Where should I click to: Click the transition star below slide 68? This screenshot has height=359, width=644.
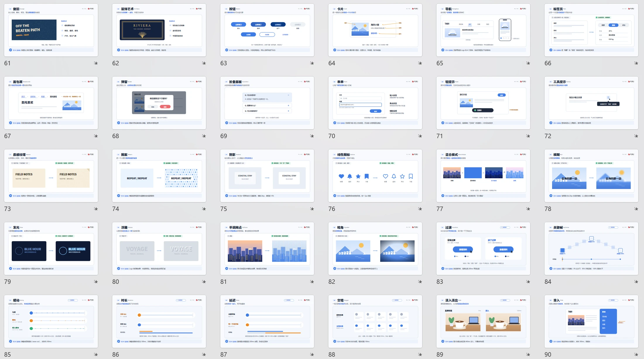pyautogui.click(x=204, y=136)
